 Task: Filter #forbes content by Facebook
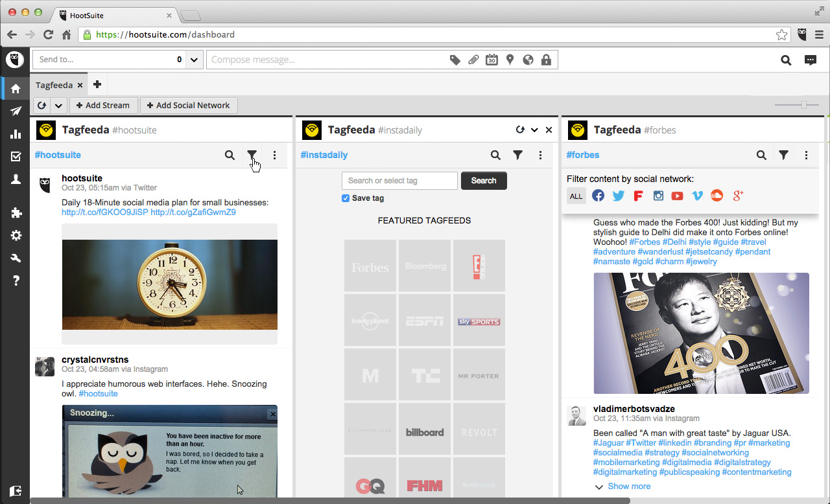(598, 196)
